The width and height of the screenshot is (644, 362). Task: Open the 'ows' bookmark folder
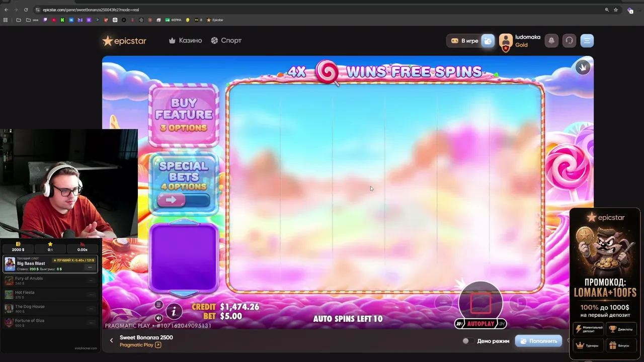click(x=32, y=20)
